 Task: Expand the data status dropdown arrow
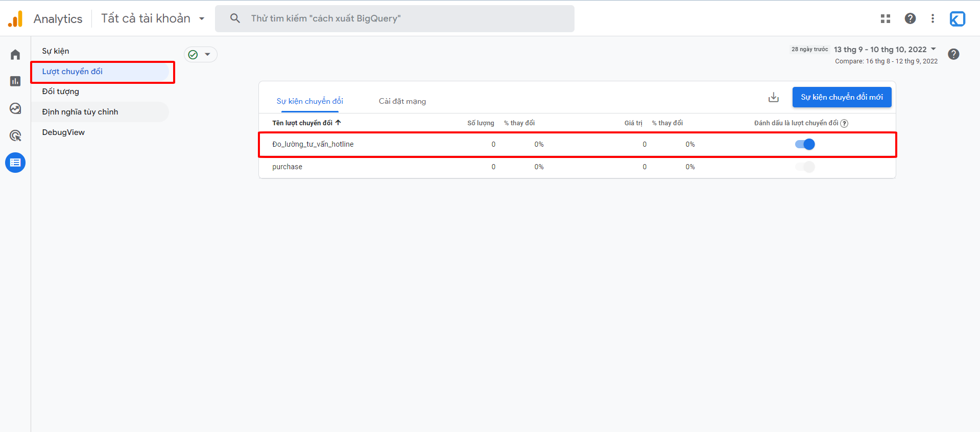point(207,54)
